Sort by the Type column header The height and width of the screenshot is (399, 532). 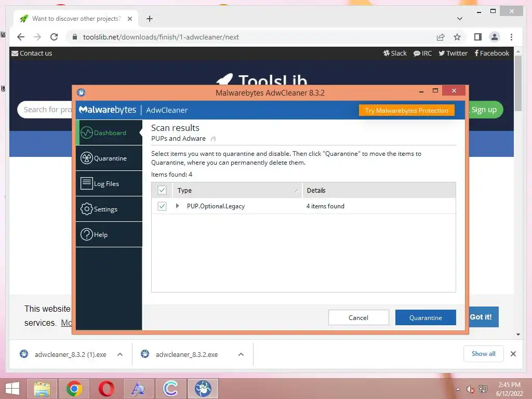click(237, 190)
